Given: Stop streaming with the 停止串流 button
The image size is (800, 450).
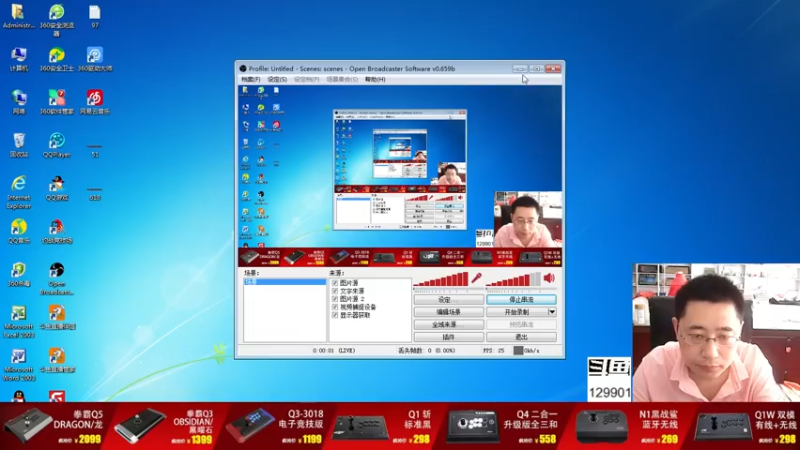Looking at the screenshot, I should tap(521, 299).
